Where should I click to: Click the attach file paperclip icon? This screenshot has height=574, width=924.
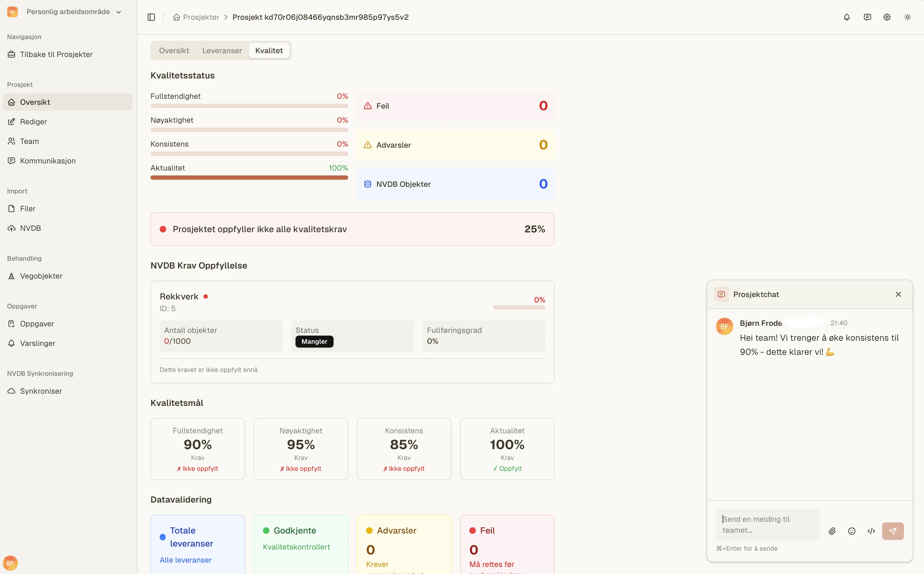point(832,531)
